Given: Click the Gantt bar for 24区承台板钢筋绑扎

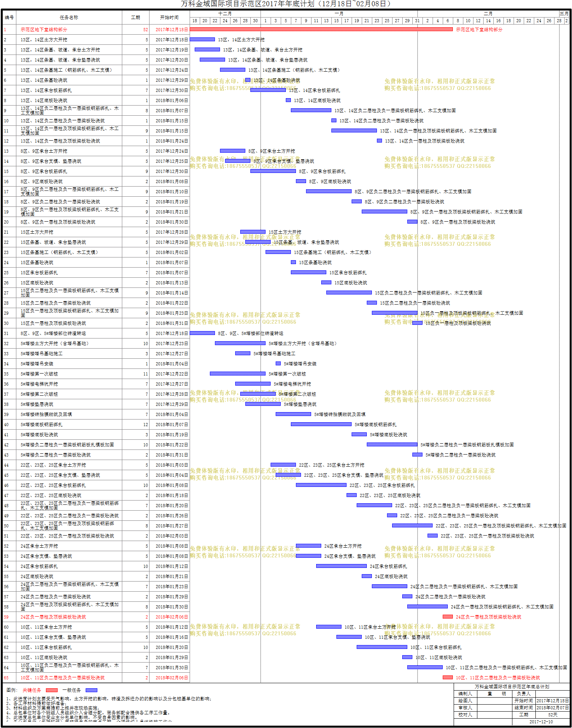Looking at the screenshot, I should coord(341,566).
